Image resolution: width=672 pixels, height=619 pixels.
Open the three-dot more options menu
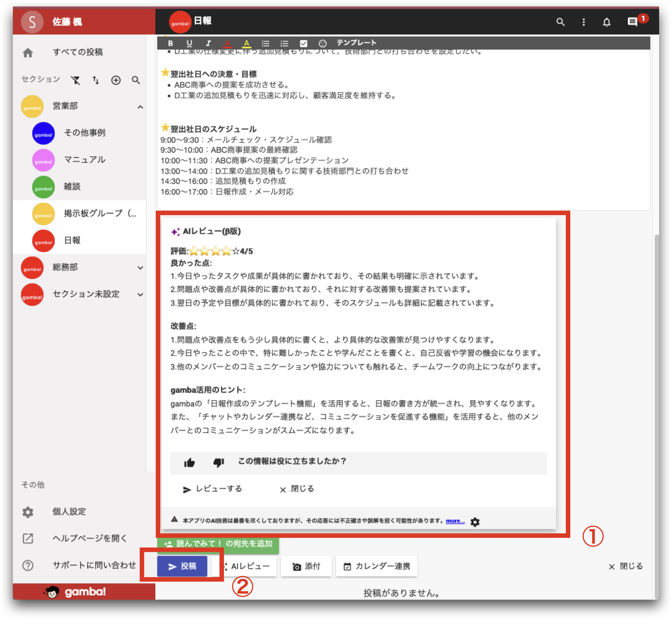(583, 22)
